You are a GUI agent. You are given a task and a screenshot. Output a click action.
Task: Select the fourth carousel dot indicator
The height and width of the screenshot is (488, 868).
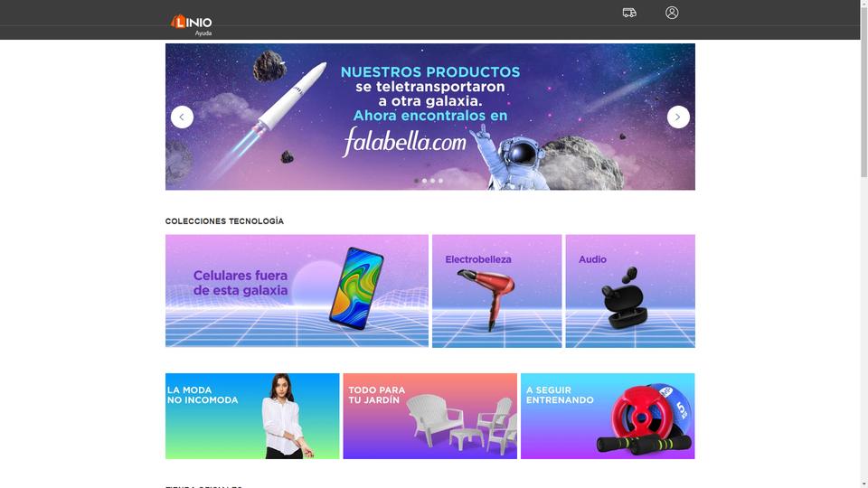[440, 181]
